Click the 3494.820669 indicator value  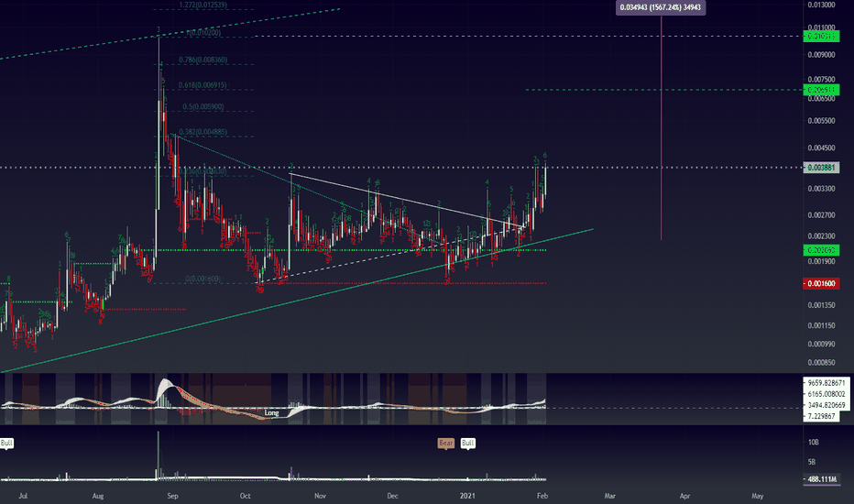point(827,405)
